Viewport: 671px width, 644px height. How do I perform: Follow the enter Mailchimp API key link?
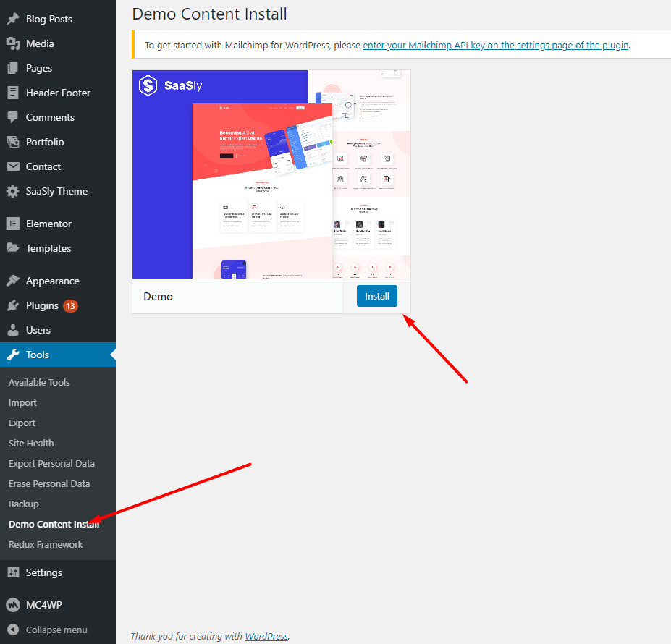[x=496, y=46]
